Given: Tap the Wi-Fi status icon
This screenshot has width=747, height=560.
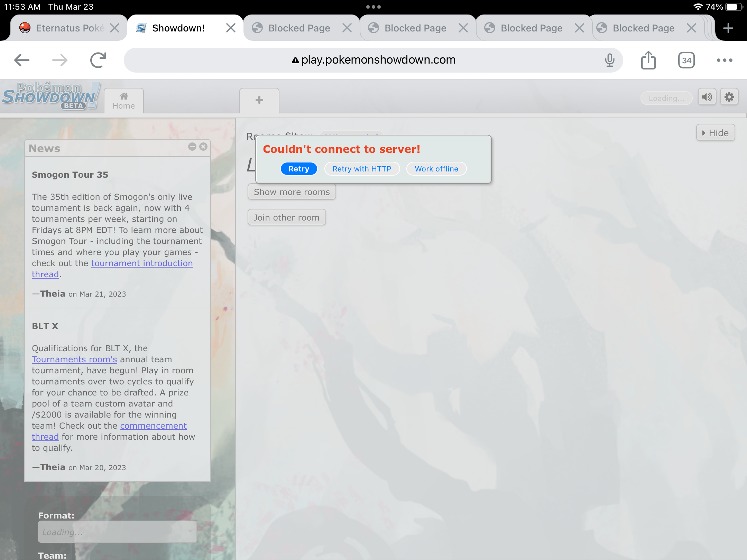Looking at the screenshot, I should pos(698,7).
